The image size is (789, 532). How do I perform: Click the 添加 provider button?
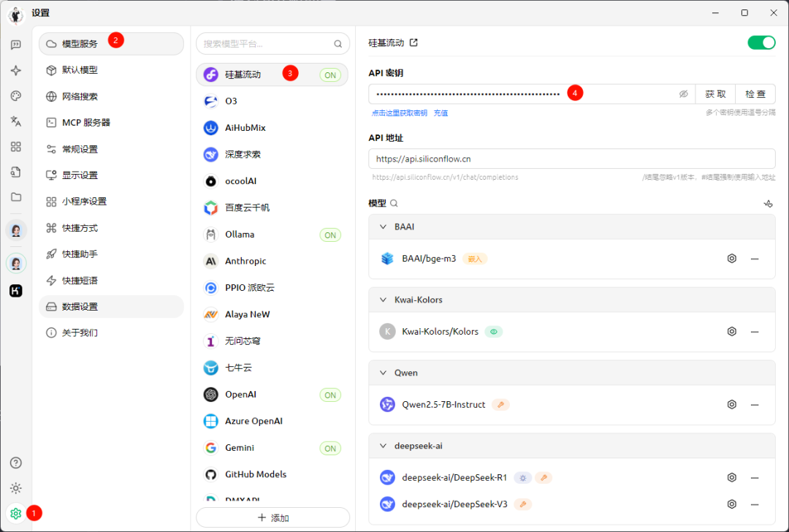point(272,517)
